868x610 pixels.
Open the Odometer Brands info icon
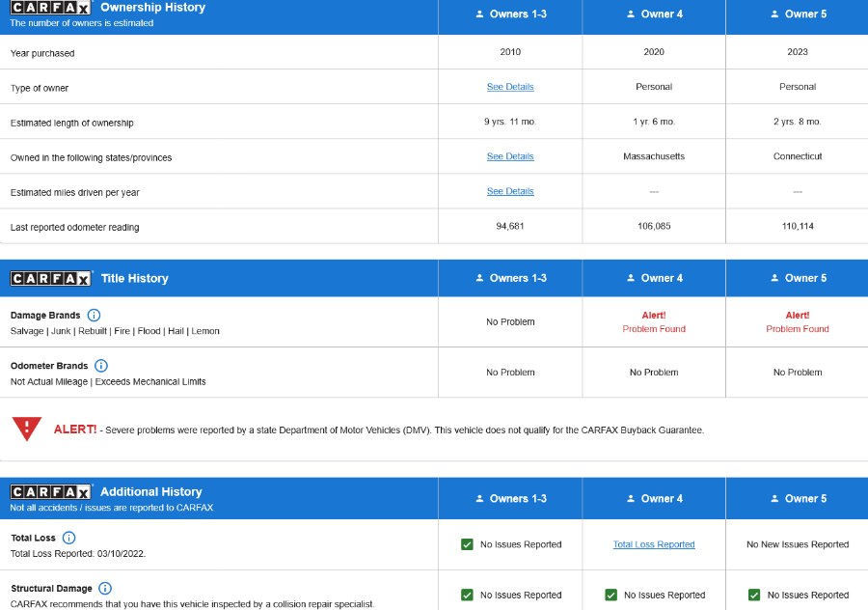101,366
